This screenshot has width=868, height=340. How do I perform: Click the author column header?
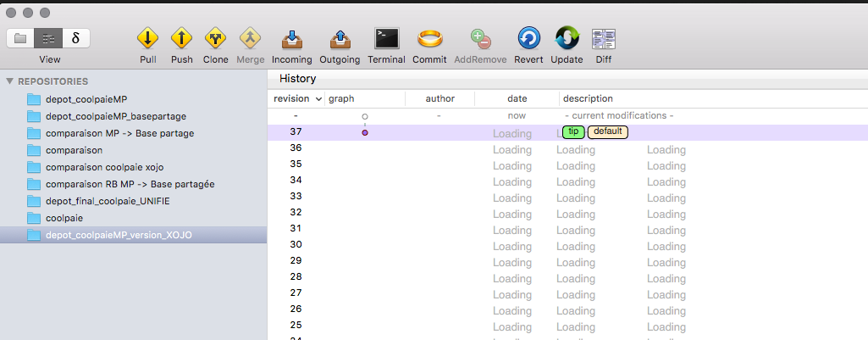tap(440, 98)
